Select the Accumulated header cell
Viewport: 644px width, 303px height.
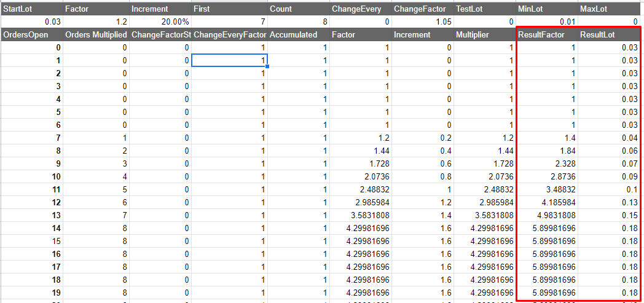(x=299, y=35)
